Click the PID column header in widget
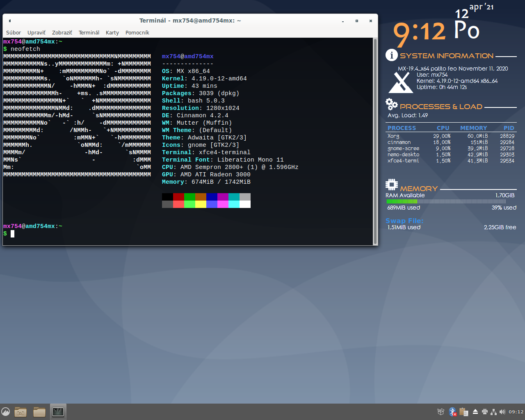Viewport: 525px width, 420px height. [x=509, y=128]
